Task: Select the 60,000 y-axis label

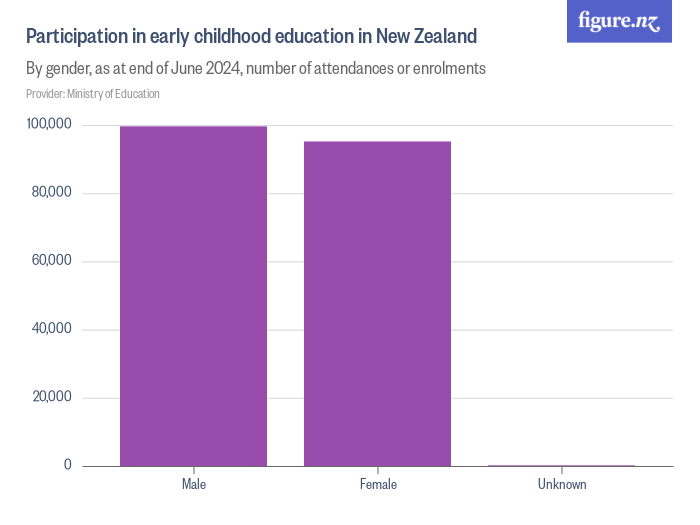Action: click(x=51, y=261)
